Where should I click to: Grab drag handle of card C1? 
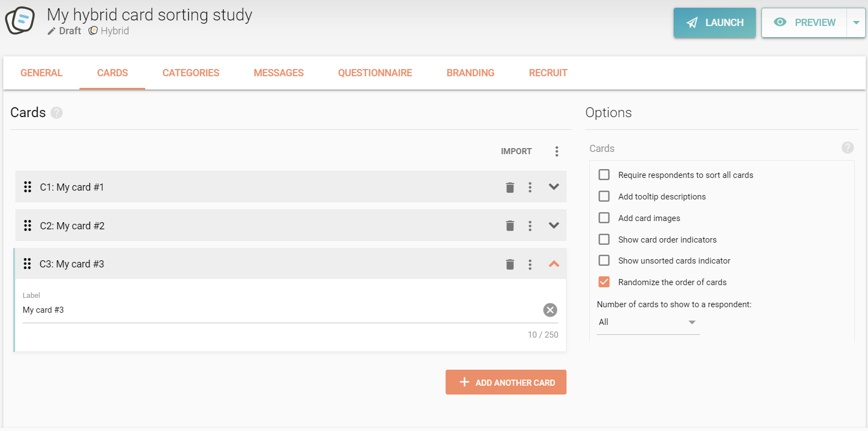[28, 187]
